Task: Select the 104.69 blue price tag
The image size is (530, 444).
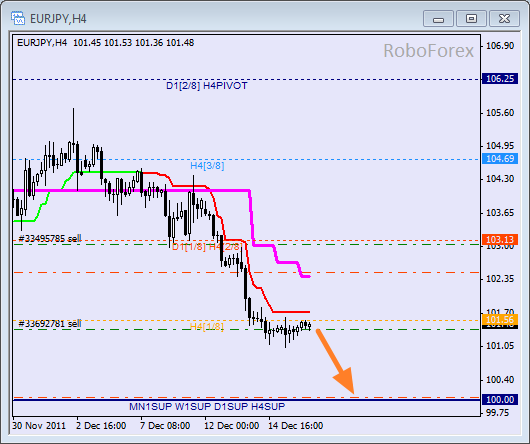Action: point(500,158)
